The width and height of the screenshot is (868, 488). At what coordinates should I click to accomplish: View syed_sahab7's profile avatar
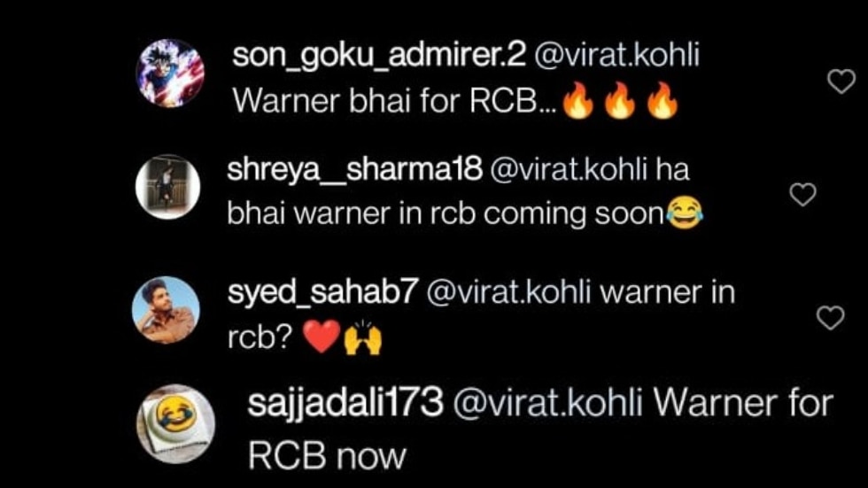167,310
